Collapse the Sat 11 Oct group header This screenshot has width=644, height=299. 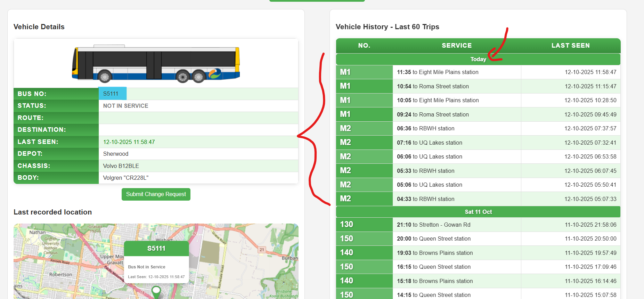478,212
